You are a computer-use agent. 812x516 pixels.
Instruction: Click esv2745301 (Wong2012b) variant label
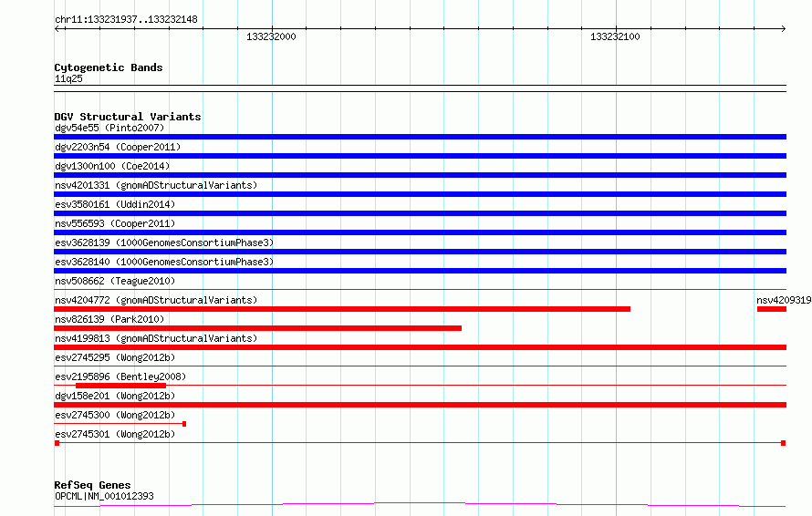pos(115,434)
